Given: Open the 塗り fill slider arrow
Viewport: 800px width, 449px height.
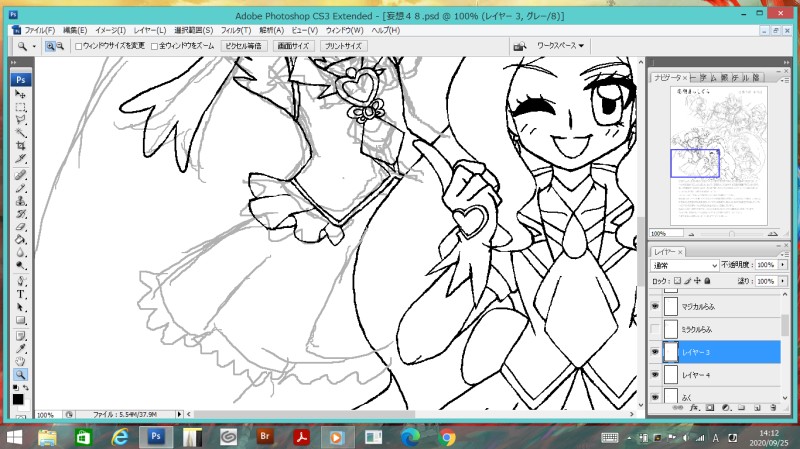Looking at the screenshot, I should coord(783,281).
